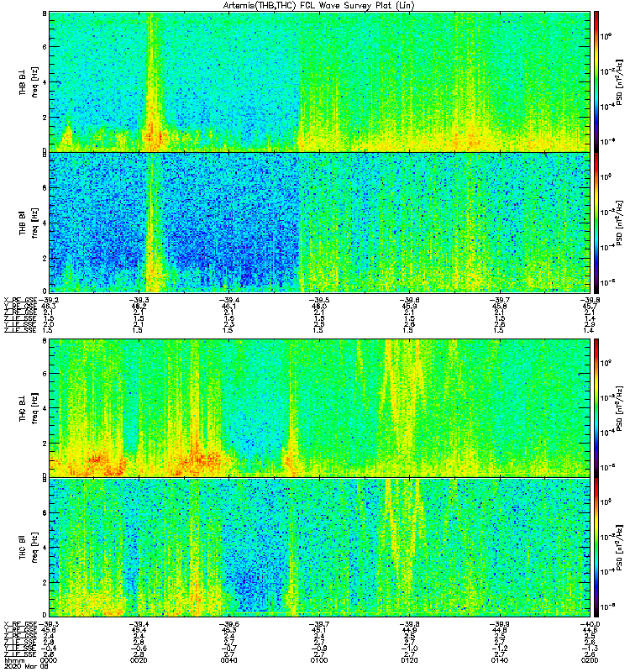The width and height of the screenshot is (630, 672).
Task: Click the 2 Hz tick of THC B⊥ axis
Action: (45, 443)
